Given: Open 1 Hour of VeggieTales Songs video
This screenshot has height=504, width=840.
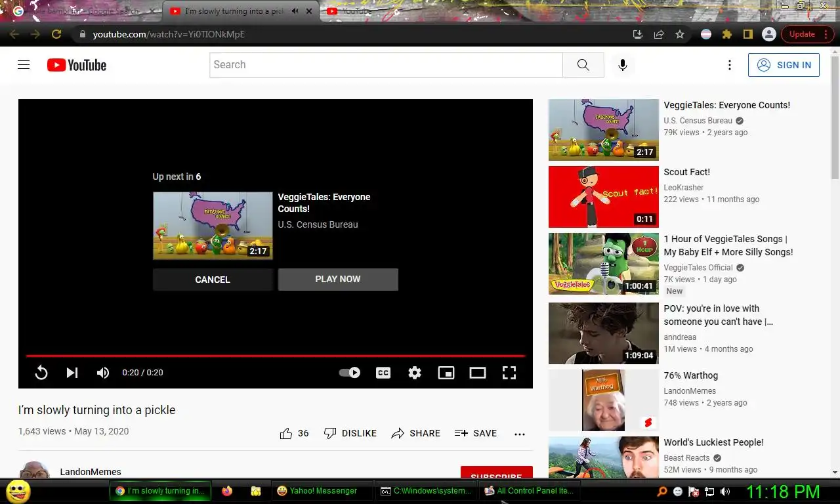Looking at the screenshot, I should (x=728, y=245).
